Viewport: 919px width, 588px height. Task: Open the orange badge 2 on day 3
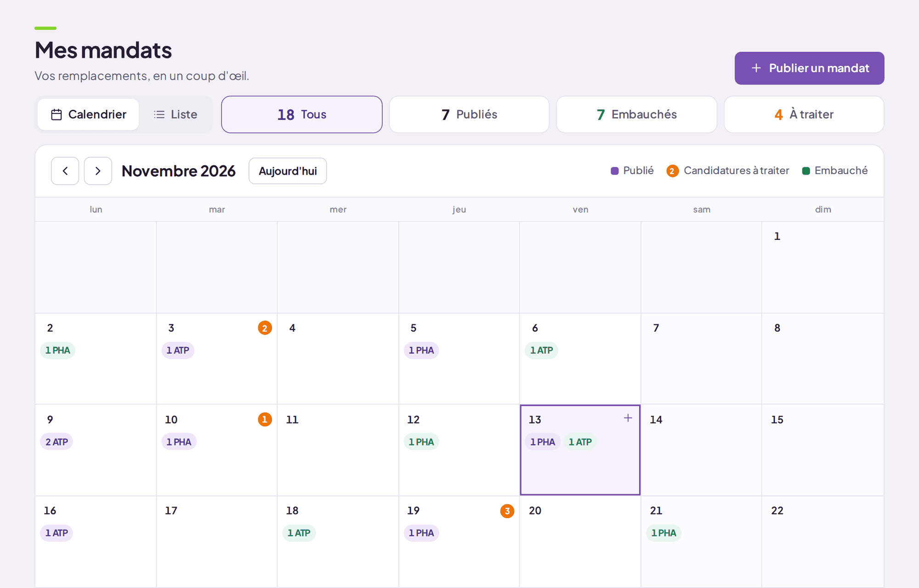click(265, 328)
